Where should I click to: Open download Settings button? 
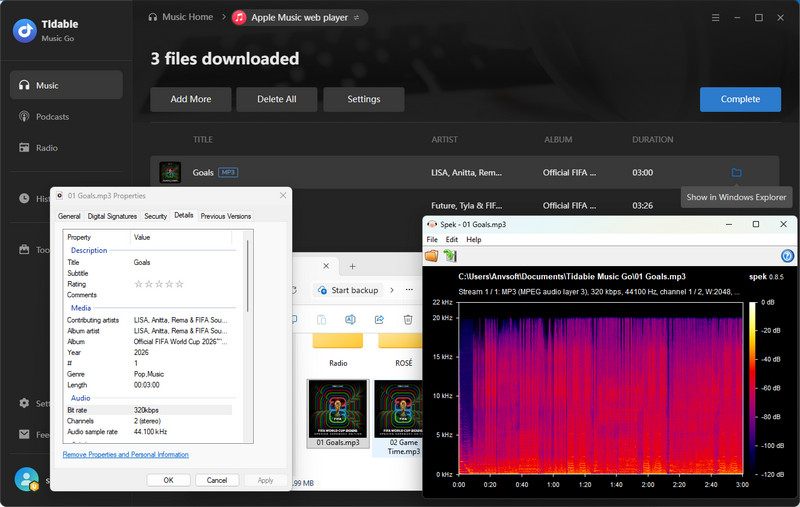(364, 99)
